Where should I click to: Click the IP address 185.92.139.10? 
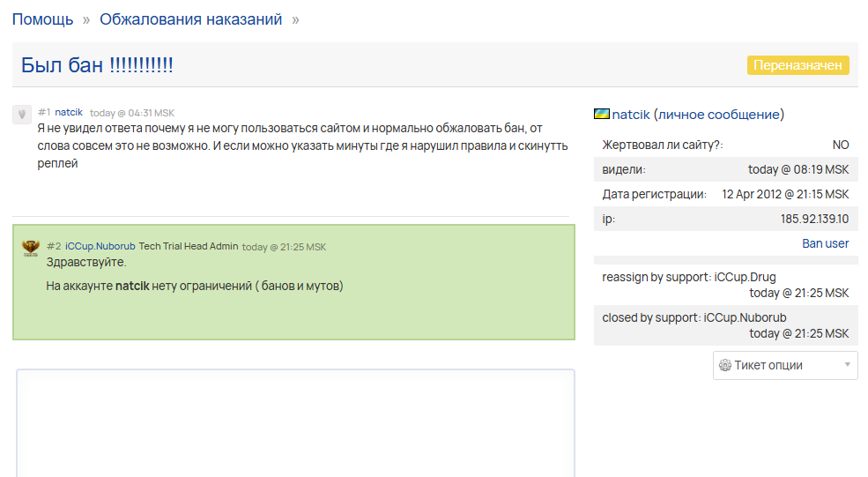[814, 219]
